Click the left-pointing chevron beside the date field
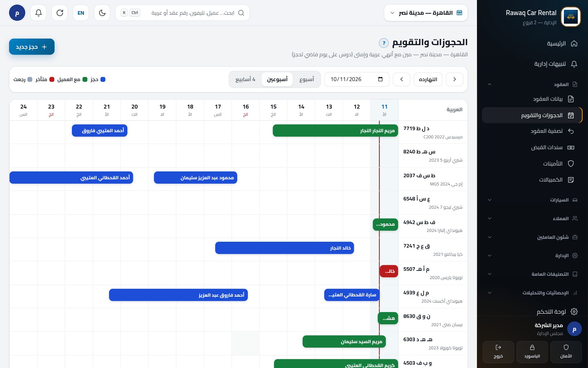588x368 pixels. 401,79
